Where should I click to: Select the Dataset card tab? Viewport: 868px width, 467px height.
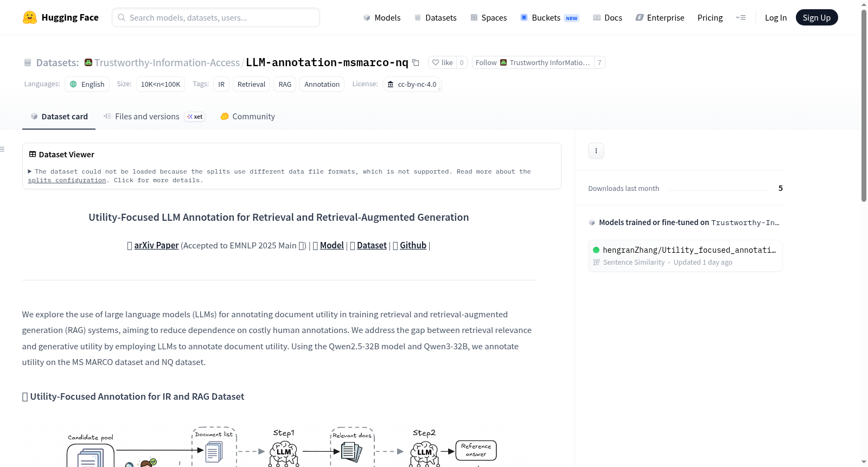click(x=59, y=116)
